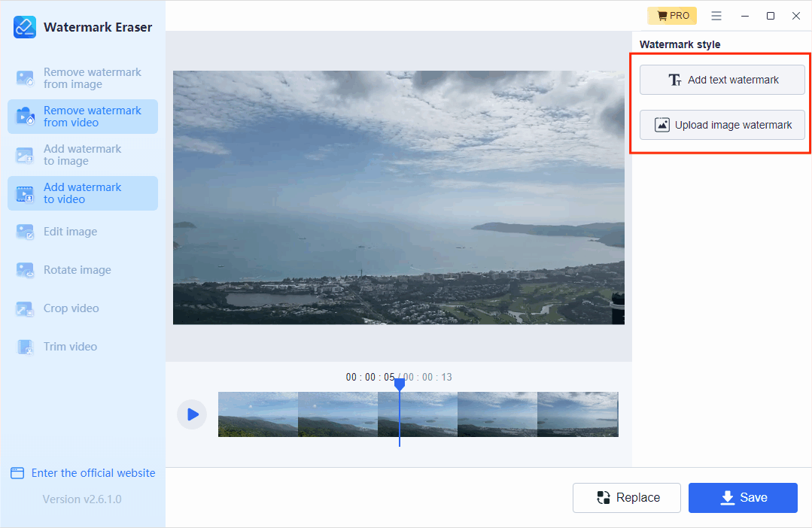Click the blue timeline playhead marker

400,384
